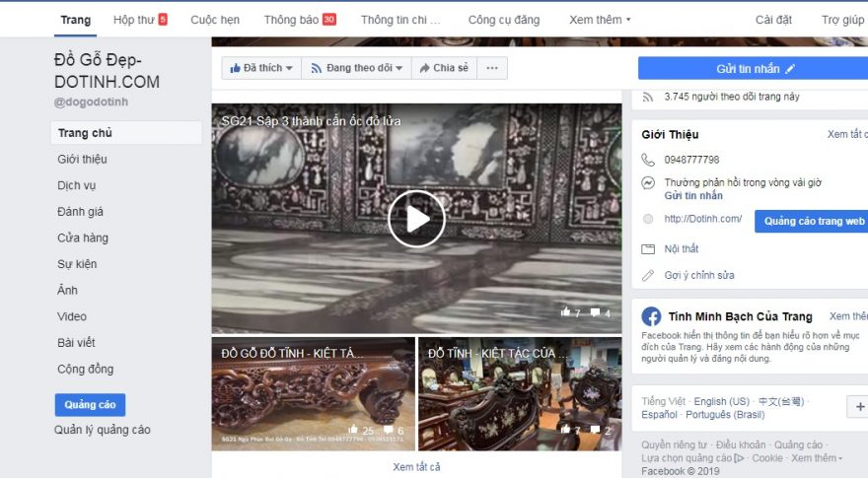Expand the Đang theo dõi dropdown
The width and height of the screenshot is (868, 478).
coord(356,68)
